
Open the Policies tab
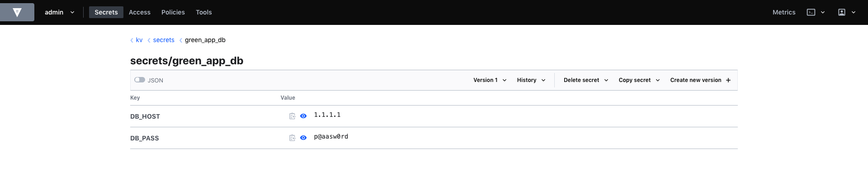tap(173, 12)
